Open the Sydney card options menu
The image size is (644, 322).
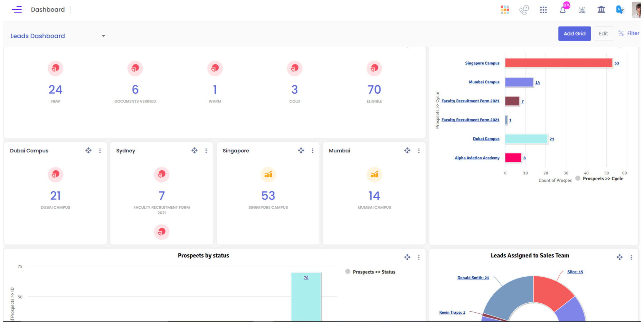coord(206,150)
